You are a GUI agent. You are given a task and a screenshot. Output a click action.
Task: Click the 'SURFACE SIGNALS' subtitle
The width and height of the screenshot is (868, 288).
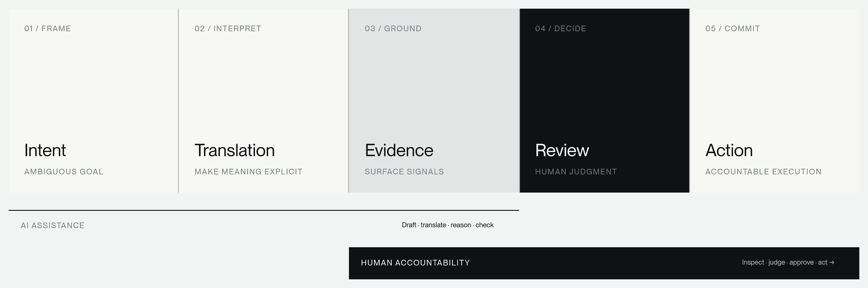coord(404,172)
